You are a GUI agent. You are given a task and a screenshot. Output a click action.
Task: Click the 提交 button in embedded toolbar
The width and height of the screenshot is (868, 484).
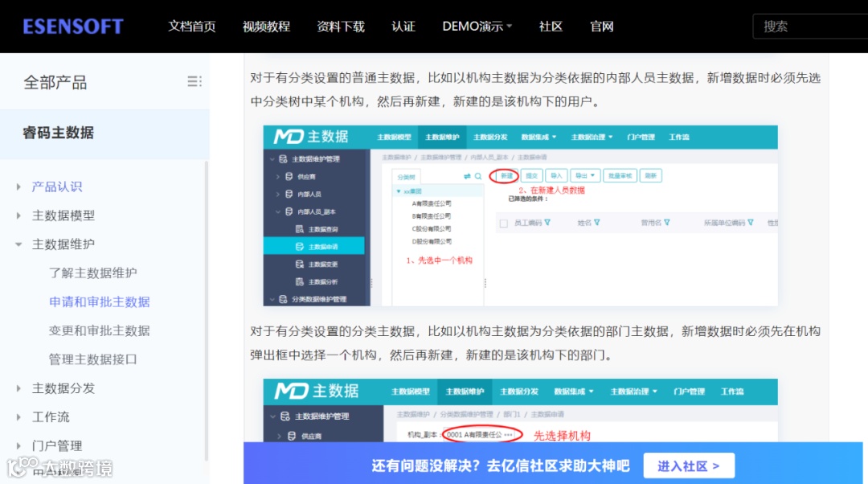click(531, 176)
